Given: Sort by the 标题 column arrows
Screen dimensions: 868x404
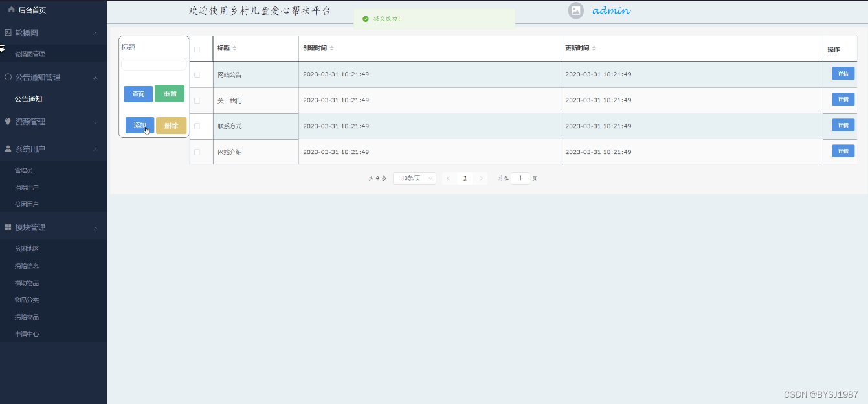Looking at the screenshot, I should click(235, 49).
